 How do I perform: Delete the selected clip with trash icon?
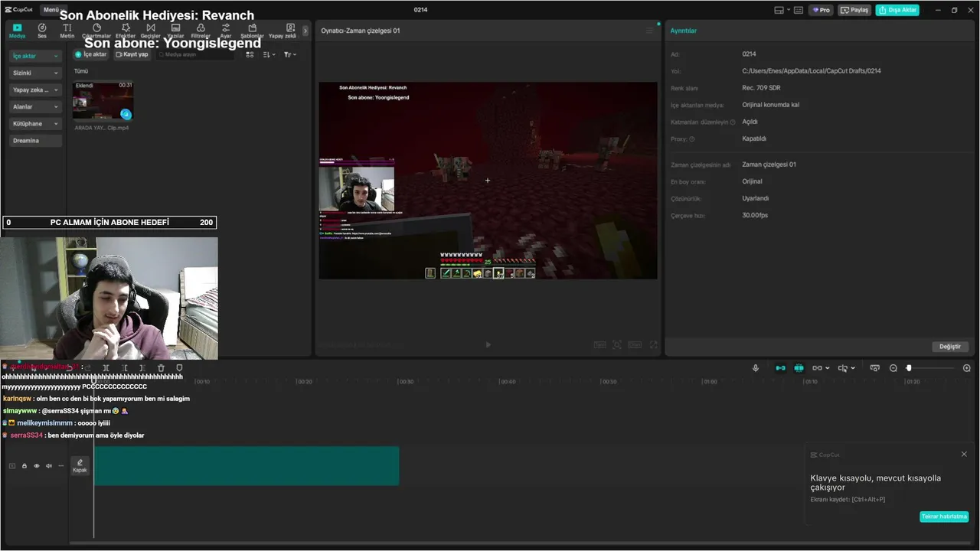[x=161, y=368]
